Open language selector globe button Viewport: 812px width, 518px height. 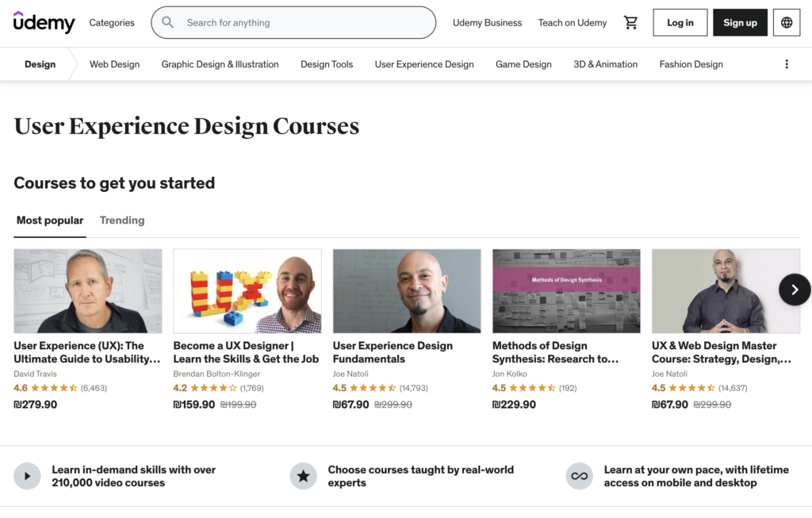(786, 22)
